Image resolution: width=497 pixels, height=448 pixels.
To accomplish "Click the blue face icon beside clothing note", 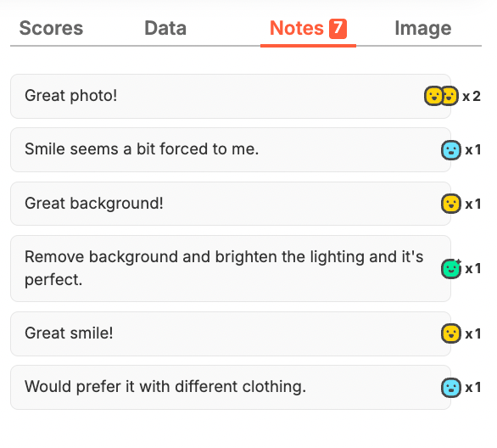I will [x=450, y=388].
